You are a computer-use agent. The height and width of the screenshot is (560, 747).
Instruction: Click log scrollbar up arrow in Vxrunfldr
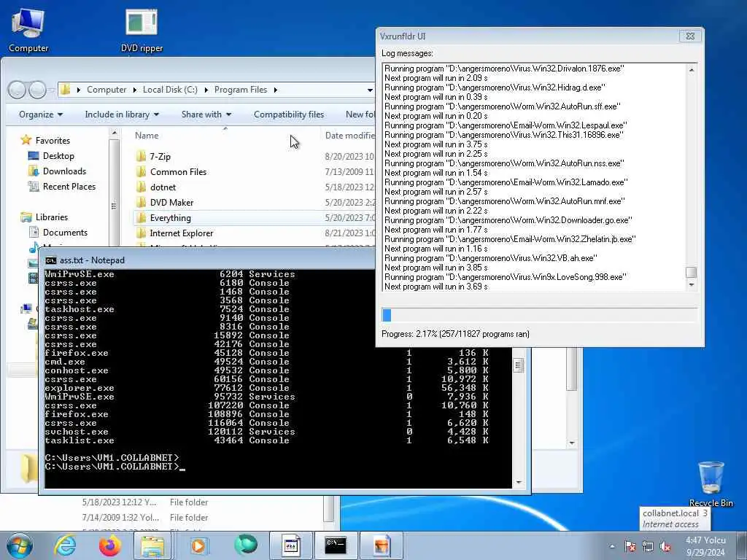pos(692,70)
